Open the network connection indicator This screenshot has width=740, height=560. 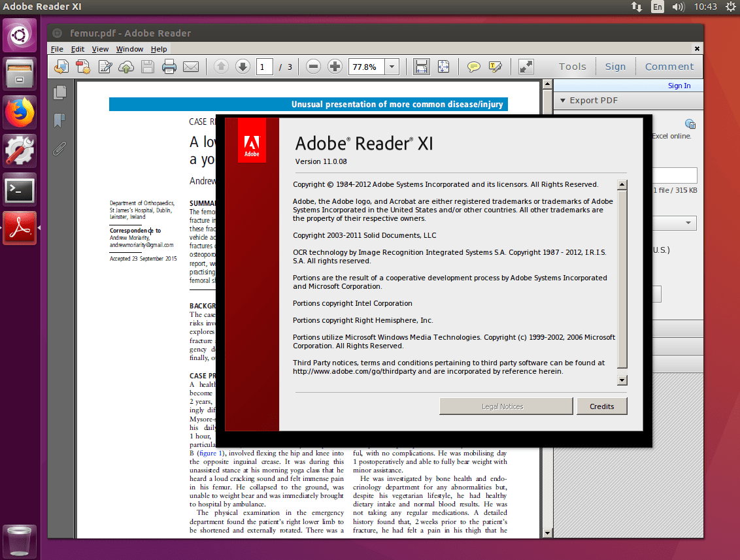(x=637, y=7)
